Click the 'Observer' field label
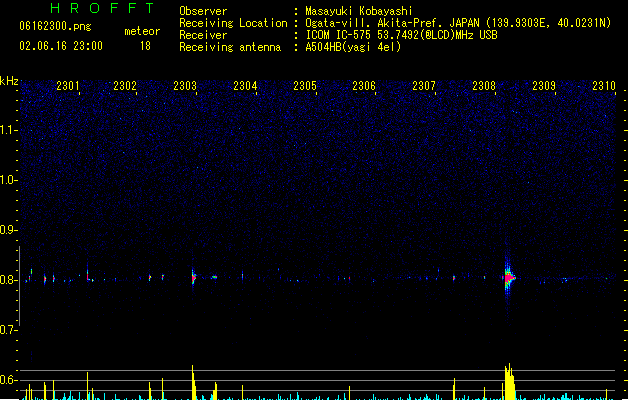This screenshot has height=400, width=629. pyautogui.click(x=203, y=11)
